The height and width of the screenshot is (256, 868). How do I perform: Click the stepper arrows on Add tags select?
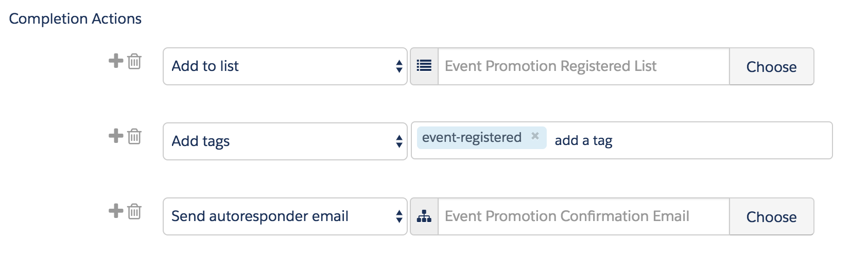399,141
